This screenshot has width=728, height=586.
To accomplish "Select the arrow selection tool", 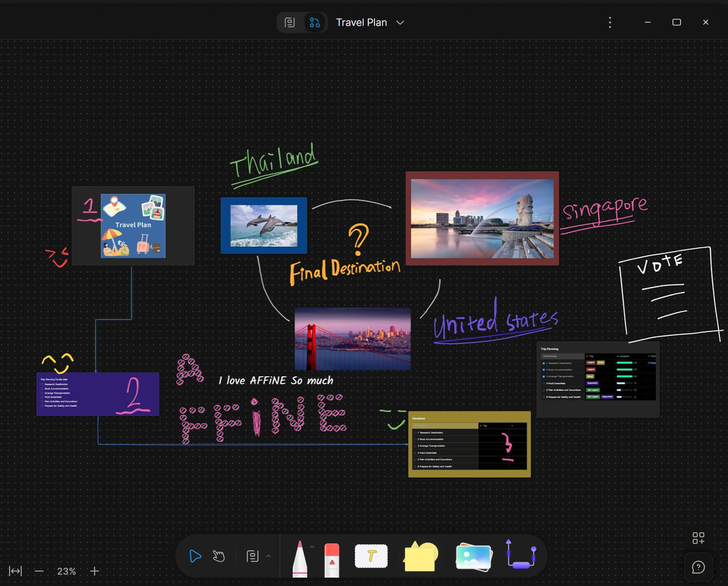I will pyautogui.click(x=195, y=556).
